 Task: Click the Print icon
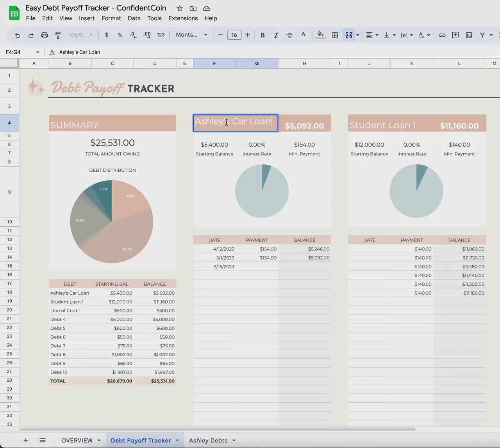pos(44,35)
